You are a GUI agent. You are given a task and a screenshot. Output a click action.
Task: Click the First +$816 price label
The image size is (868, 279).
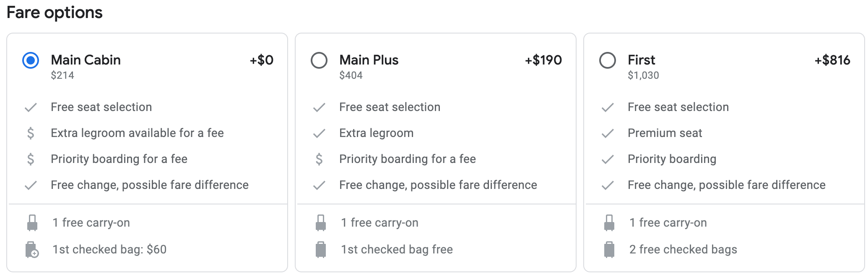tap(832, 60)
